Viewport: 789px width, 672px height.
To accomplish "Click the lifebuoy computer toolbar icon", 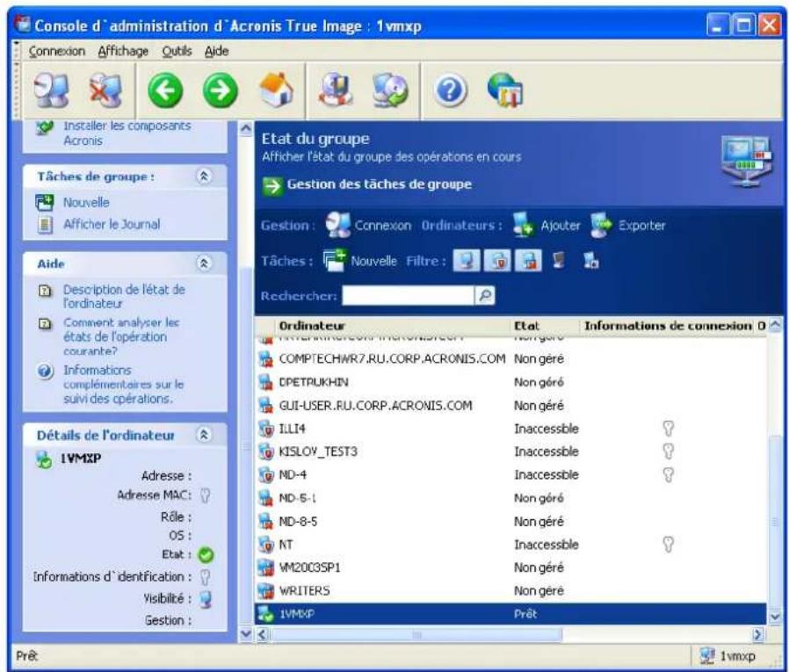I will 337,90.
